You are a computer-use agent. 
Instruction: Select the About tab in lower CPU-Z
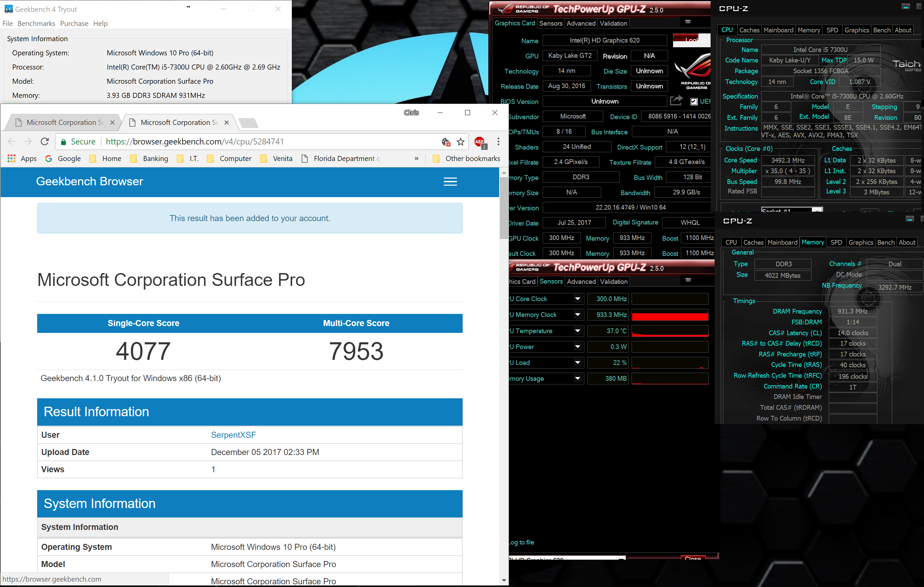907,242
